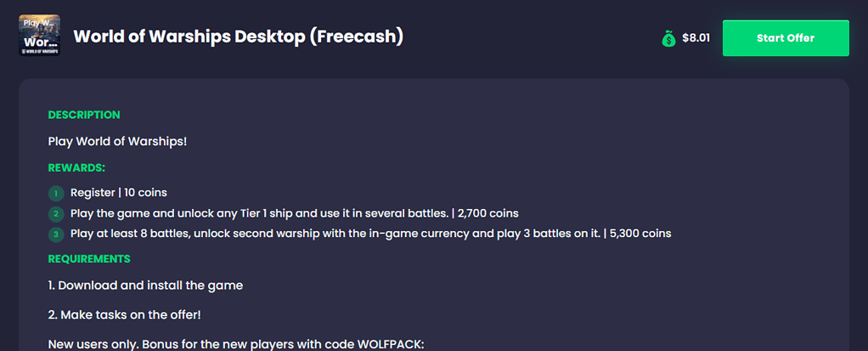Click the number 2 reward step badge
Viewport: 868px width, 351px height.
tap(56, 213)
